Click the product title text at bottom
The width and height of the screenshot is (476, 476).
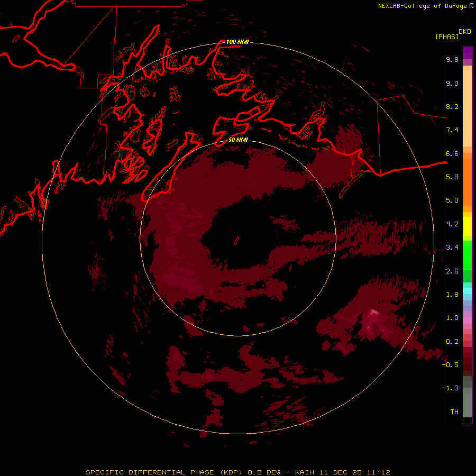[237, 472]
